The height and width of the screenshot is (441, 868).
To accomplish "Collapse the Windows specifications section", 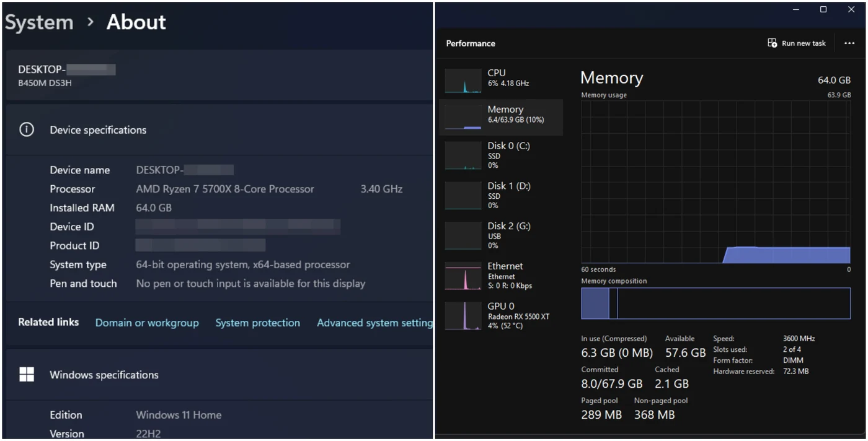I will click(x=219, y=374).
